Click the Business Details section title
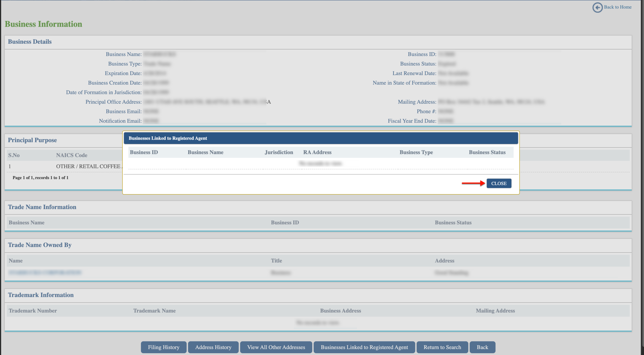Screen dimensions: 644x355 30,42
